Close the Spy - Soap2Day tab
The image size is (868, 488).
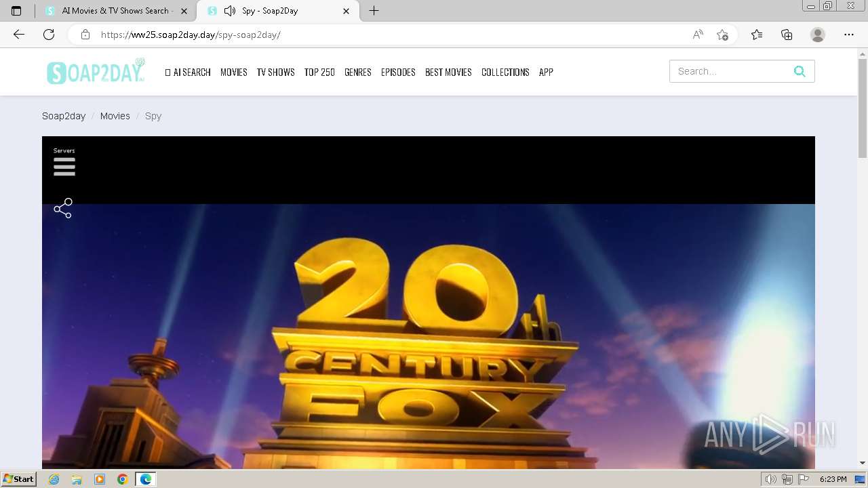pos(347,11)
